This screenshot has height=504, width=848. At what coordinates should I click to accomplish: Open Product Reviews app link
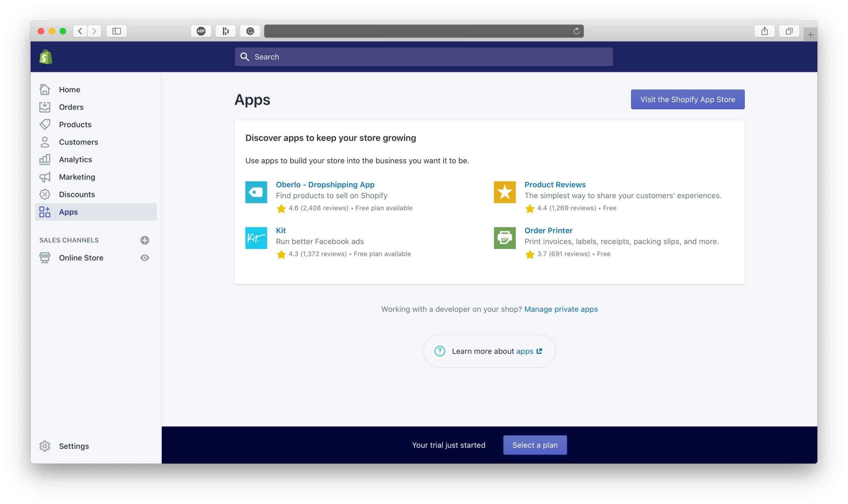(x=555, y=184)
